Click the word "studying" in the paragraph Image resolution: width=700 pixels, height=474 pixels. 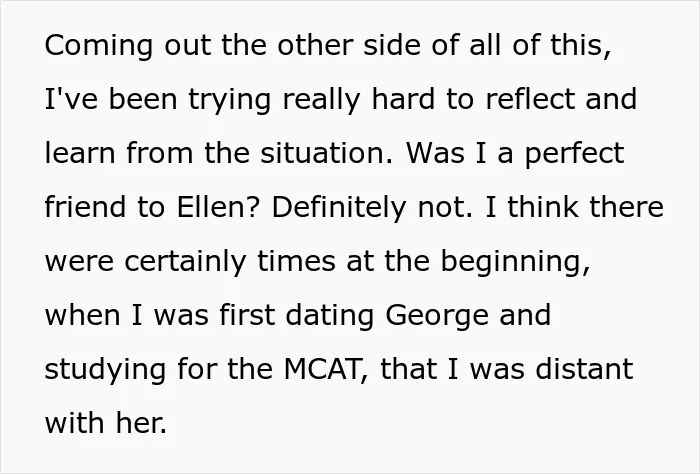tap(105, 370)
